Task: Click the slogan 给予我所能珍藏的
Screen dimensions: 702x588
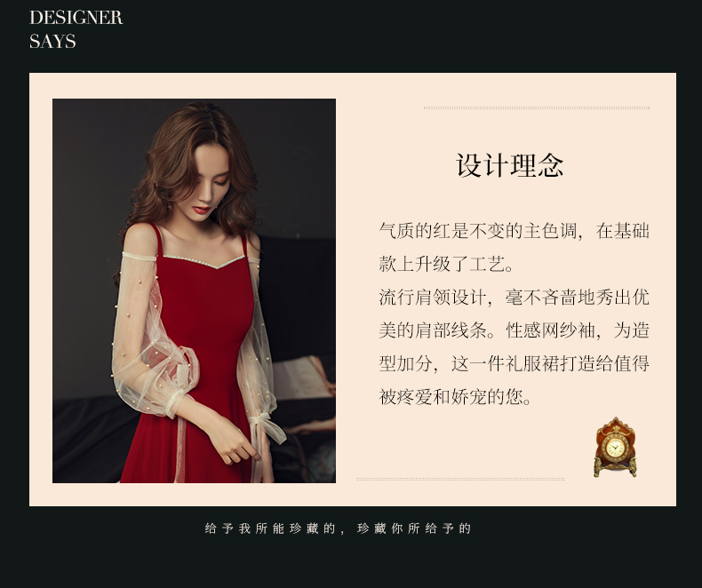Action: pos(270,528)
